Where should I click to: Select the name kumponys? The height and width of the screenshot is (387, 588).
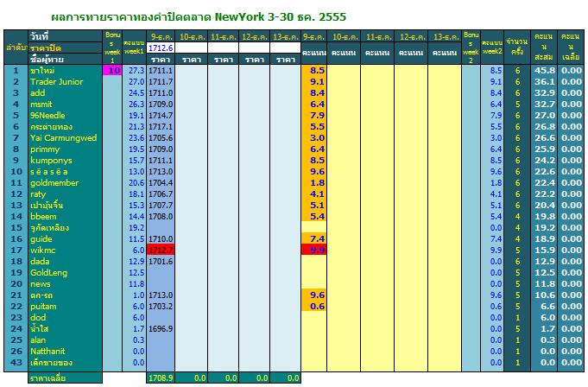click(51, 161)
